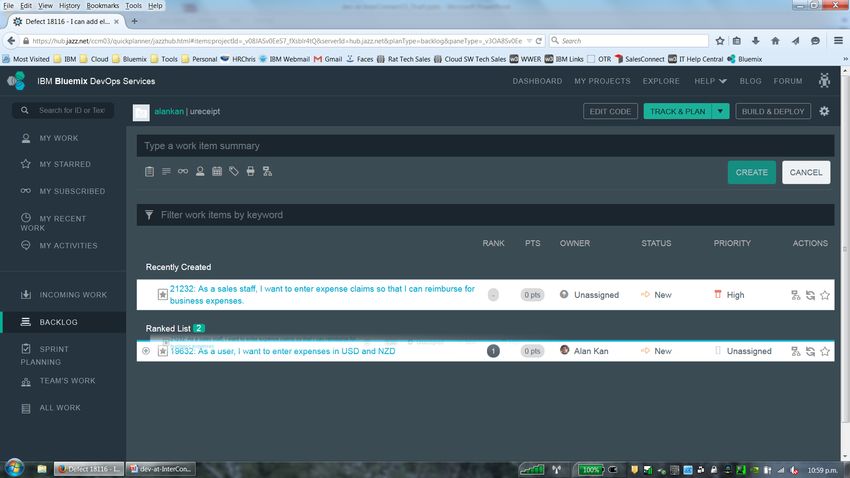Change High priority of item 21232
This screenshot has width=850, height=478.
pyautogui.click(x=729, y=295)
